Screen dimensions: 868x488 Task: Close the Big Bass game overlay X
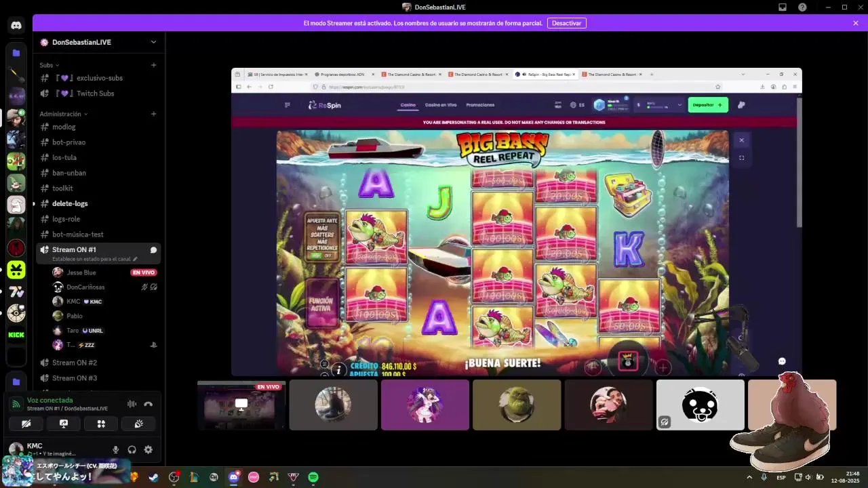pos(741,140)
